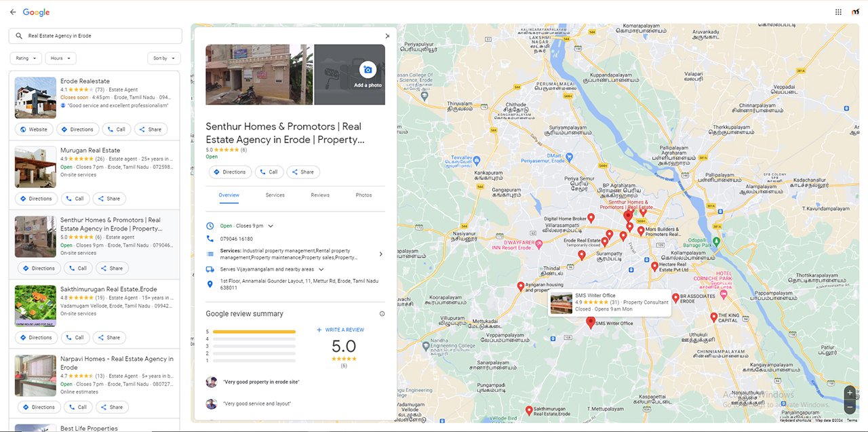Open the Rating filter dropdown

point(26,58)
